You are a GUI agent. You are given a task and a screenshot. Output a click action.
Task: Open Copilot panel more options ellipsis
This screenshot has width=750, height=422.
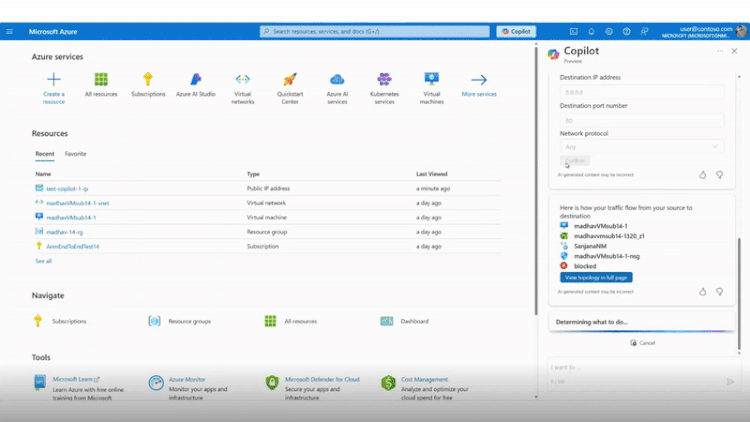pos(720,51)
